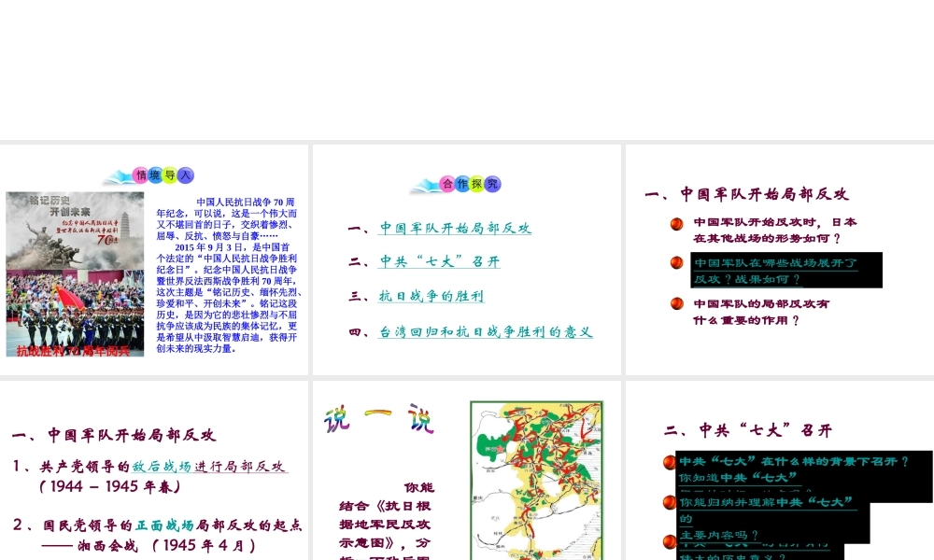Click the pink 情 circle badge

pyautogui.click(x=141, y=175)
